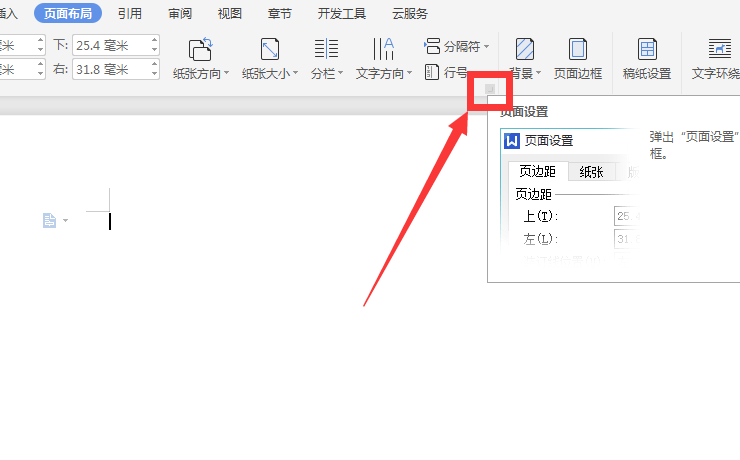
Task: Click the 分隔符 breaks icon
Action: pos(432,46)
